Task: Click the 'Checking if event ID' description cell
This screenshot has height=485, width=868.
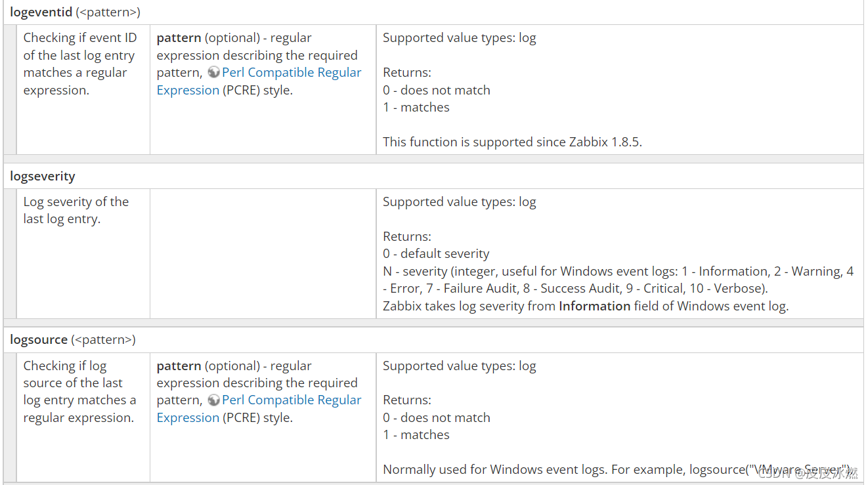Action: point(79,64)
